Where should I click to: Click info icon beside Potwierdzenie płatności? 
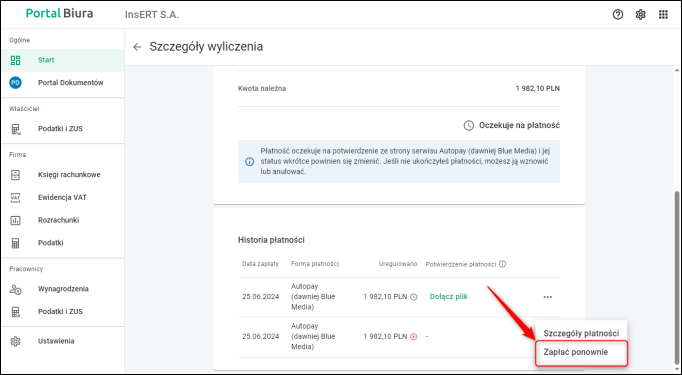point(502,264)
